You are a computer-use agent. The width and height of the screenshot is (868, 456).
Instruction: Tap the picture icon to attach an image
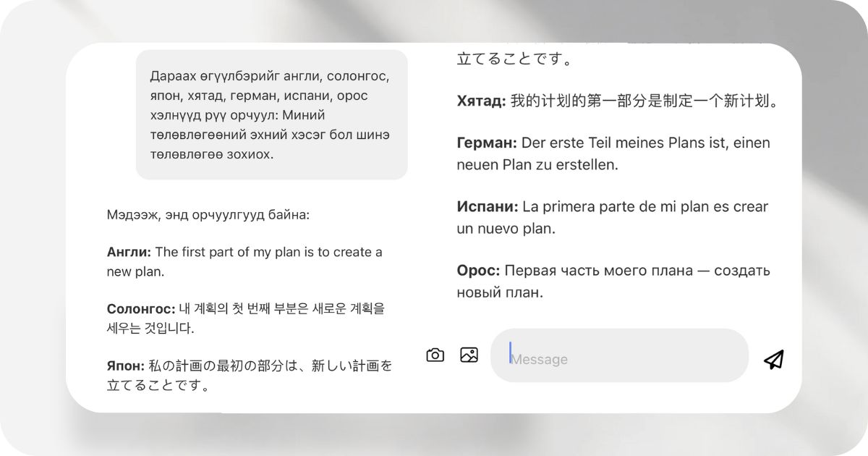[x=469, y=355]
